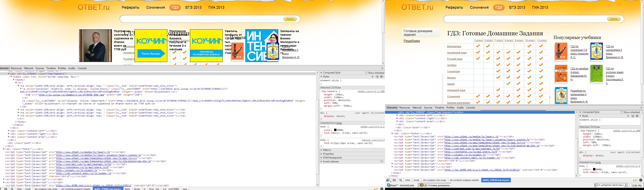Image resolution: width=644 pixels, height=190 pixels.
Task: Expand content-left div in right window tree
Action: point(397,115)
